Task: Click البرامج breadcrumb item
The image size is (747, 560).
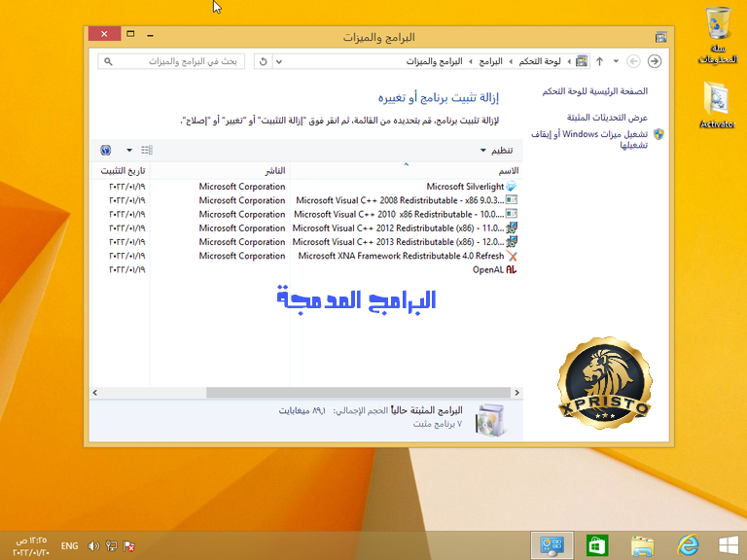Action: [490, 61]
